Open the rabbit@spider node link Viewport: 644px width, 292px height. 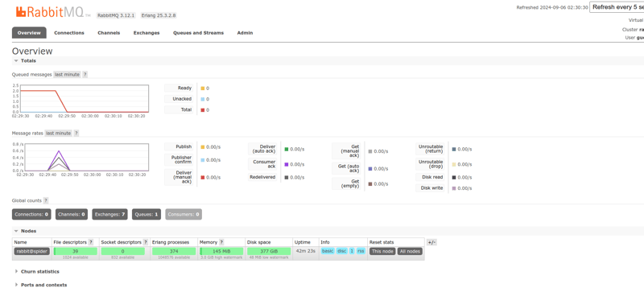(32, 251)
